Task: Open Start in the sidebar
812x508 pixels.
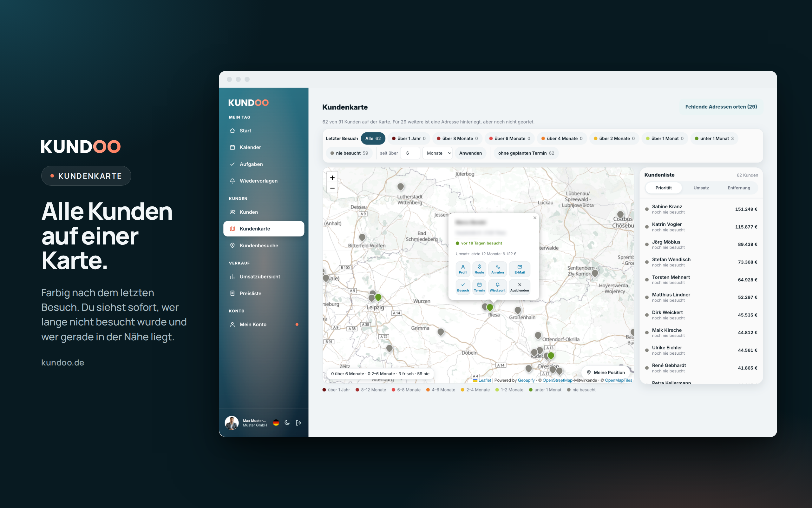Action: 264,131
